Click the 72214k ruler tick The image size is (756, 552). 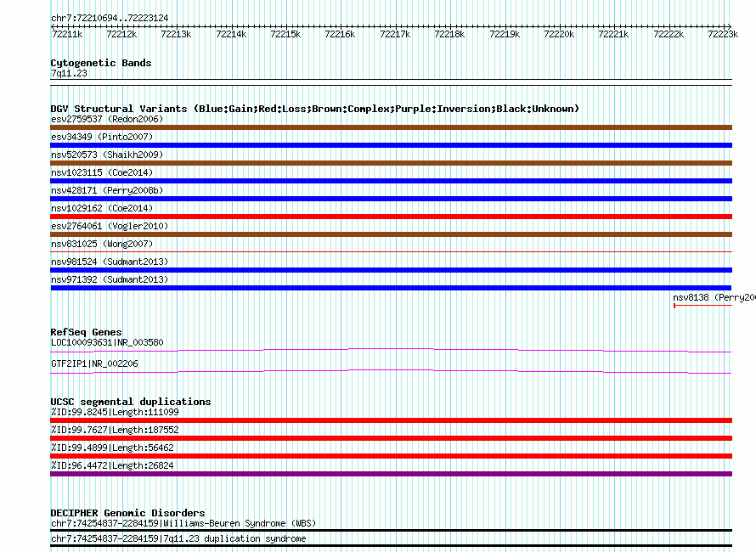coord(231,34)
